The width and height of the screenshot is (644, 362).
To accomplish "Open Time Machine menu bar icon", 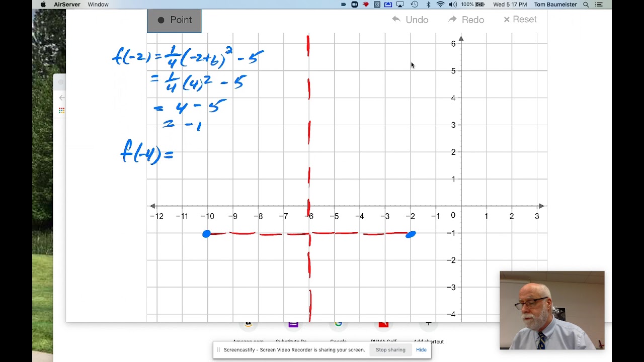I will (x=414, y=5).
